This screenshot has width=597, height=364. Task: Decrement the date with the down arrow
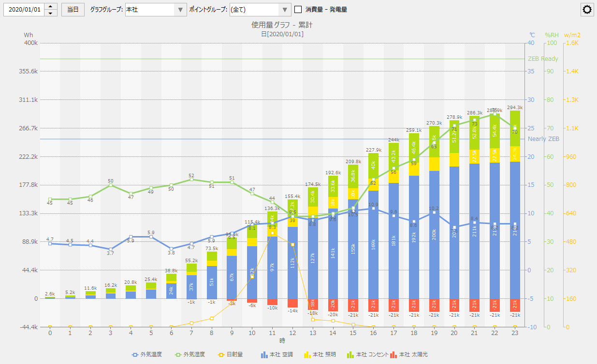(x=51, y=13)
